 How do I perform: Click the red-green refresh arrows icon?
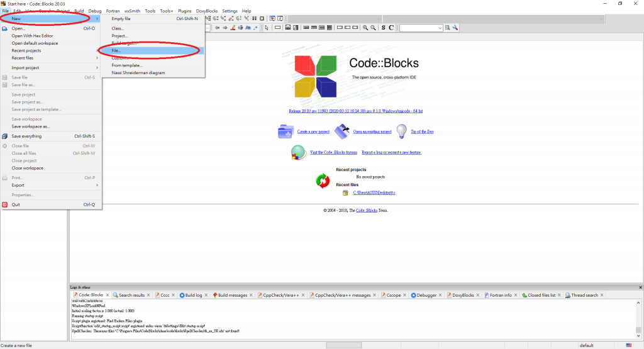click(323, 180)
